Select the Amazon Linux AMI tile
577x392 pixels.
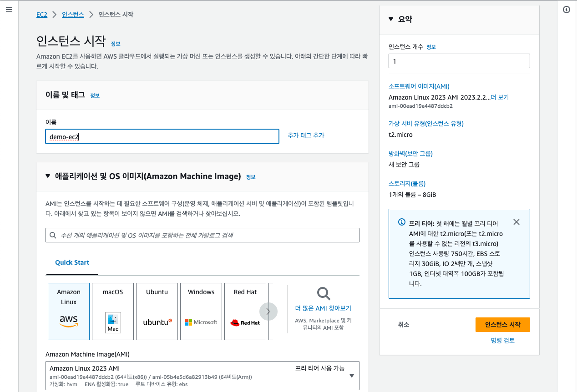click(x=69, y=311)
